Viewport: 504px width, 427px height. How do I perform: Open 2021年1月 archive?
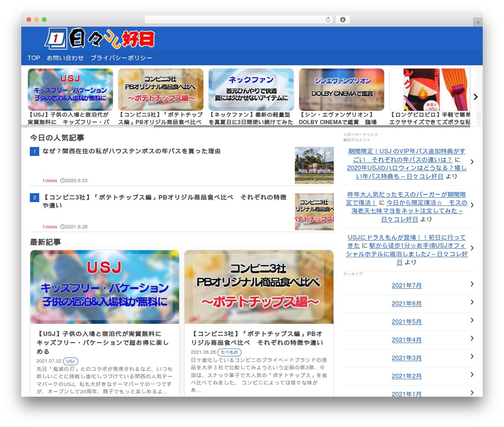[407, 394]
